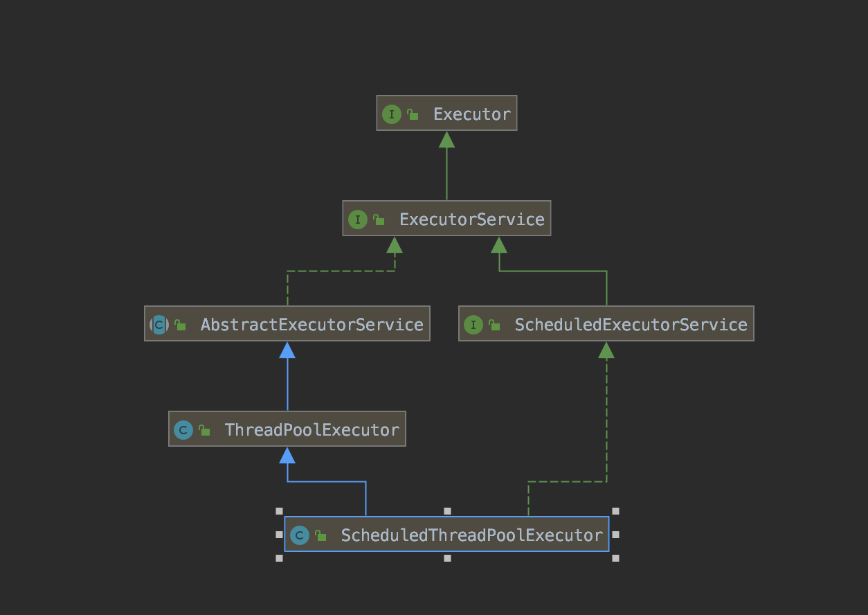Viewport: 868px width, 615px height.
Task: Click the class icon on ThreadPoolExecutor
Action: tap(183, 430)
